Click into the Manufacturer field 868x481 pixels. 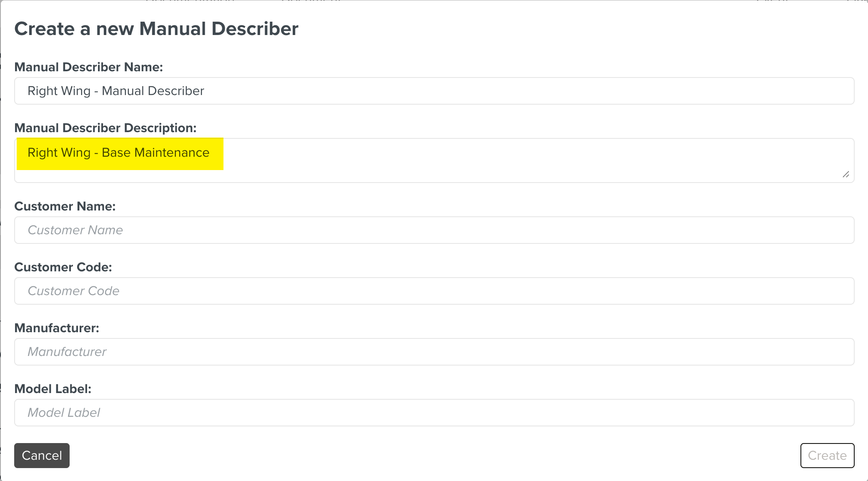(x=434, y=352)
